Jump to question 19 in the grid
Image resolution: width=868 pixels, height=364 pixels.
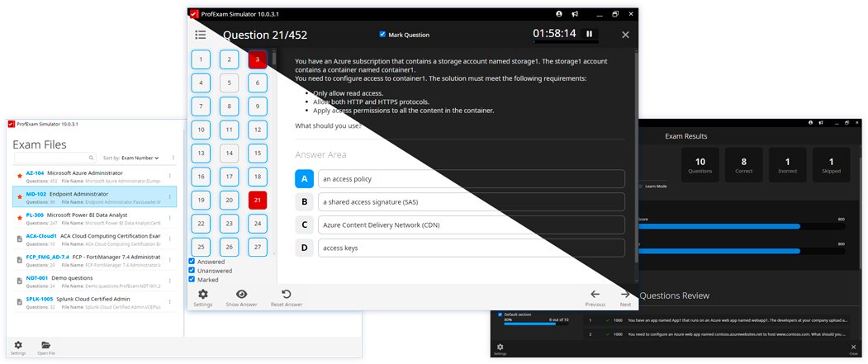201,201
